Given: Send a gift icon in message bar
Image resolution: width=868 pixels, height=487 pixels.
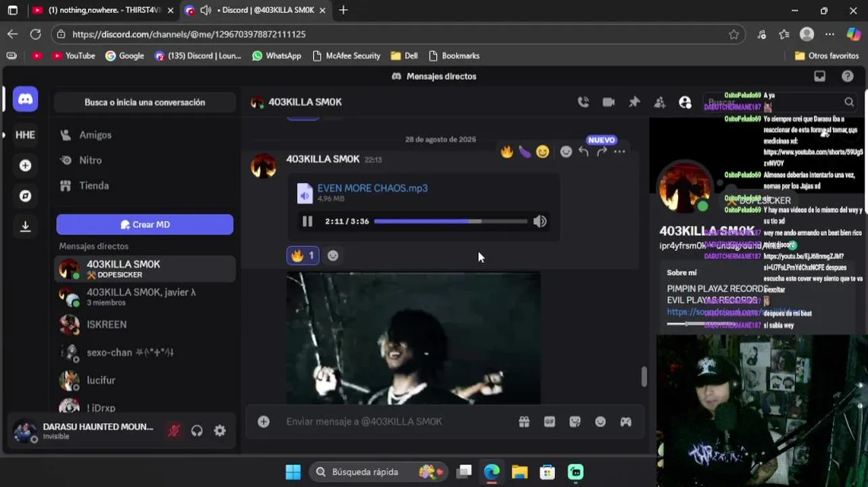Looking at the screenshot, I should [524, 421].
